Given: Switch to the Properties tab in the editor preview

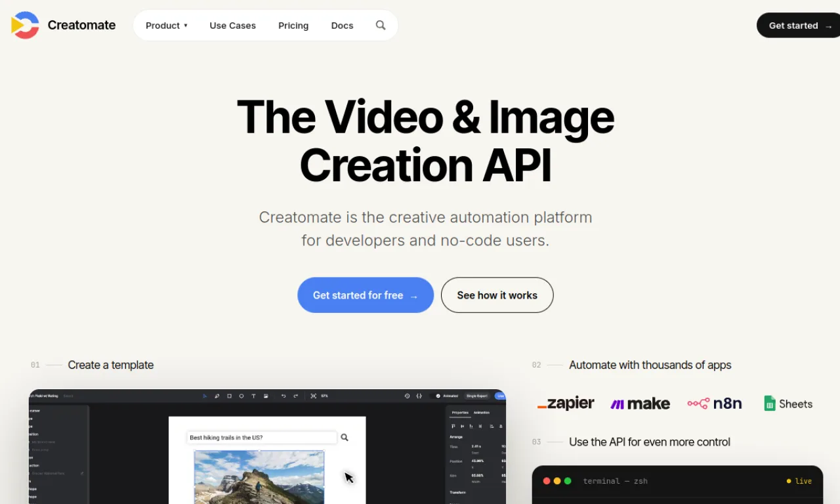Looking at the screenshot, I should coord(460,413).
